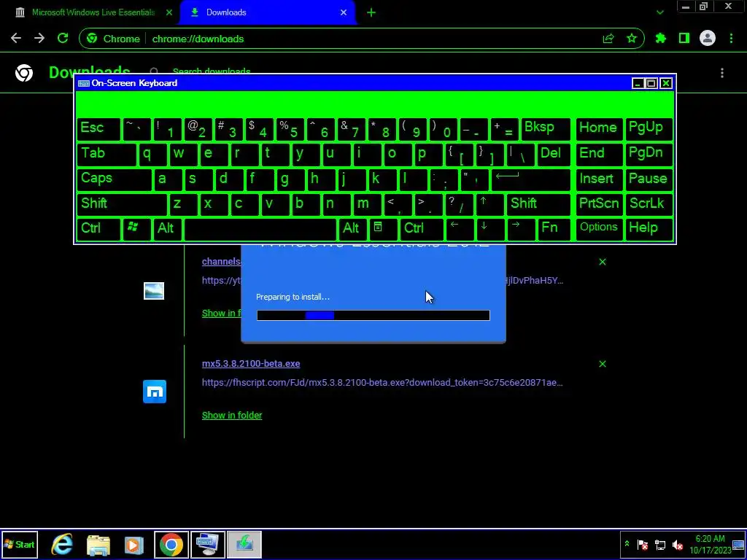Open the tab search chevron
Image resolution: width=747 pixels, height=560 pixels.
(x=659, y=12)
